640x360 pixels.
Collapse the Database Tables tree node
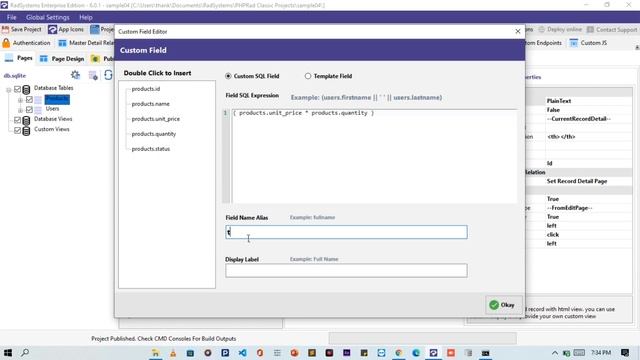click(9, 89)
